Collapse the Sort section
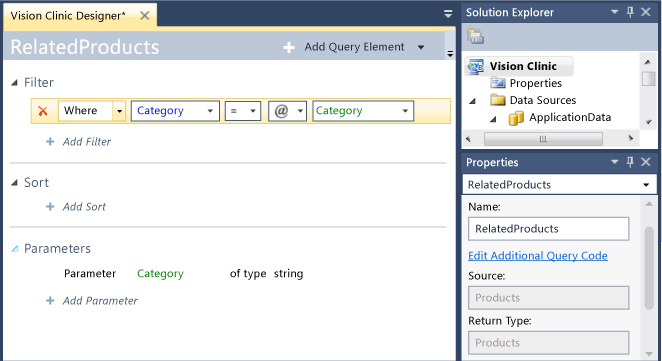The height and width of the screenshot is (361, 662). point(15,183)
